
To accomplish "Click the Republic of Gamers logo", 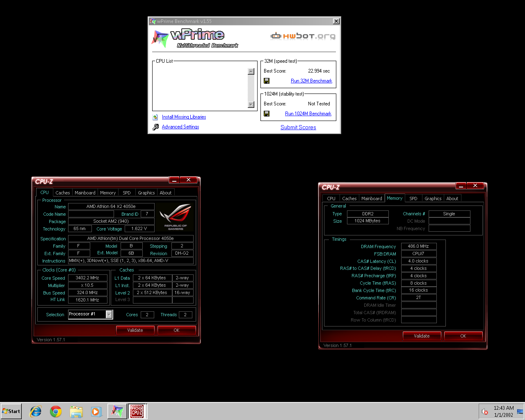I will tap(175, 217).
